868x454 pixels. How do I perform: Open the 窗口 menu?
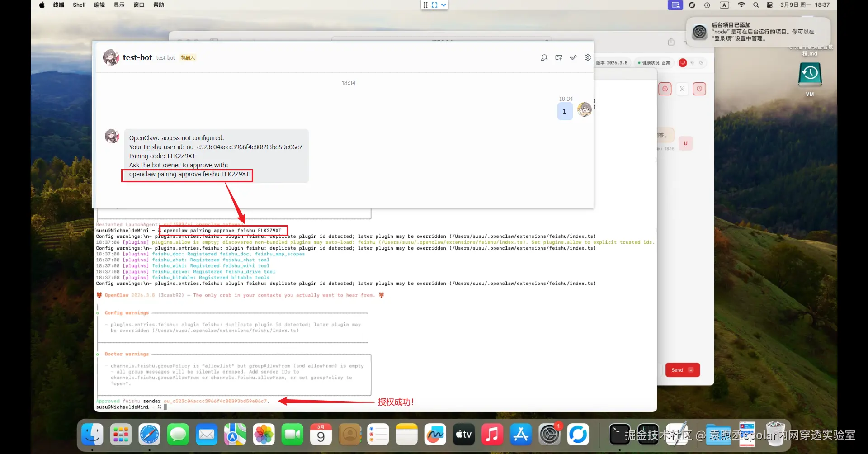click(139, 5)
